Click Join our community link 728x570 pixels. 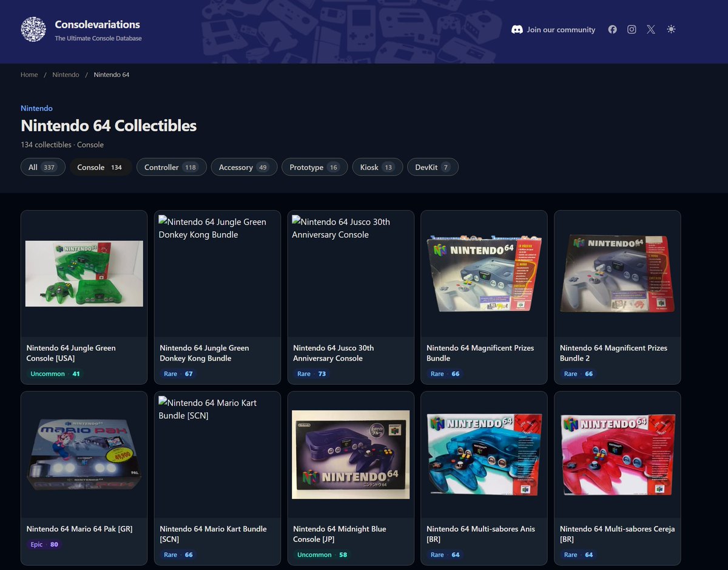coord(561,29)
